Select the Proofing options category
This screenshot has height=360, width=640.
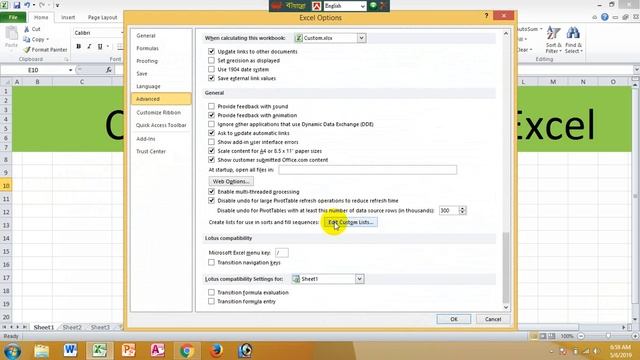tap(161, 61)
